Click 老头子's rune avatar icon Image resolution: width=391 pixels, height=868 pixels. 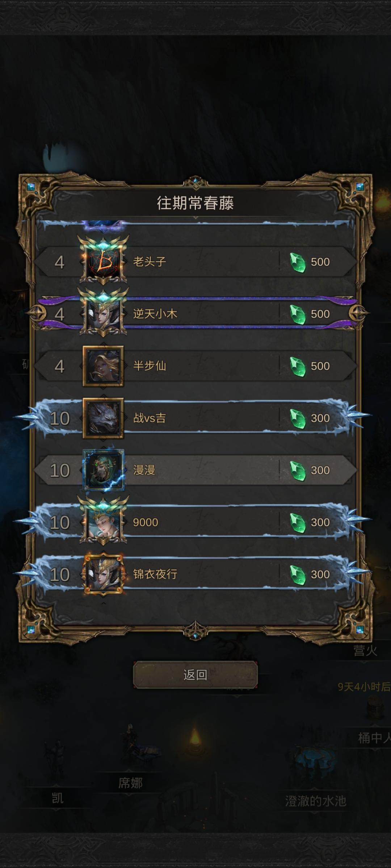[x=103, y=262]
